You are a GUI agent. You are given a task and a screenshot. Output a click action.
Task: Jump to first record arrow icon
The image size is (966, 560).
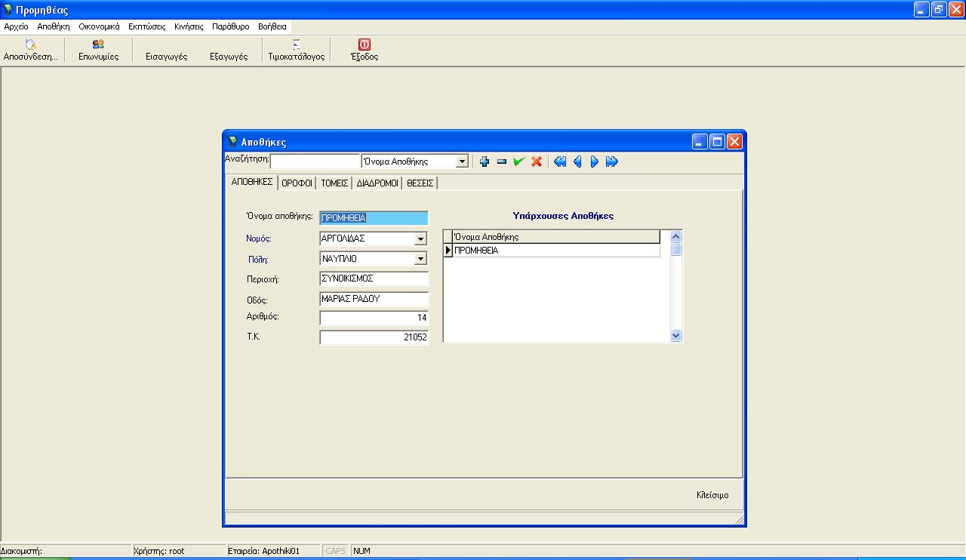(x=560, y=162)
